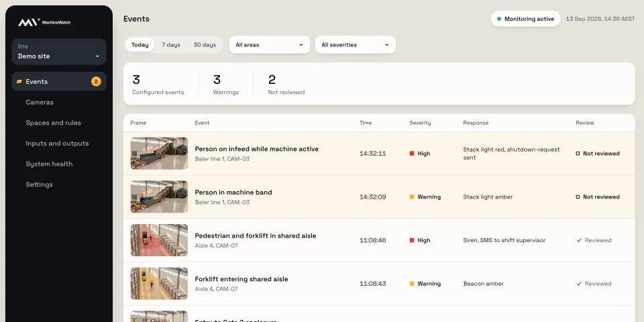Open the Site Demo site selector

pyautogui.click(x=59, y=52)
